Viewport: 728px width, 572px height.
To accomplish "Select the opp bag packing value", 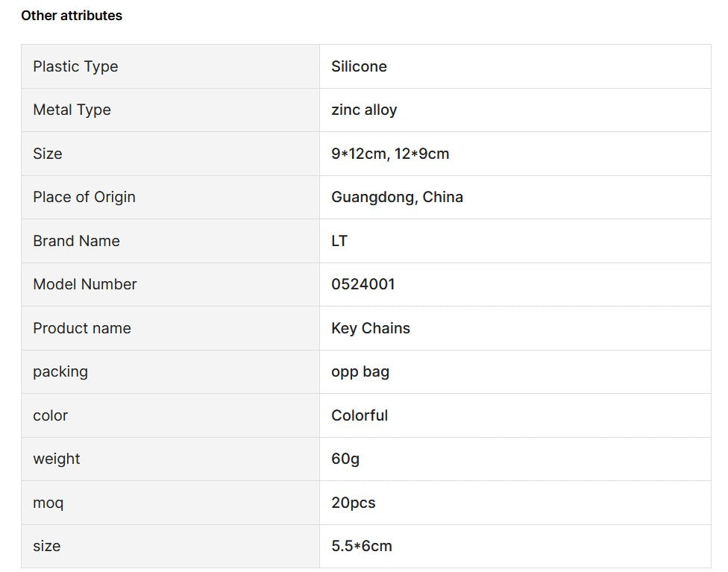I will (x=360, y=371).
